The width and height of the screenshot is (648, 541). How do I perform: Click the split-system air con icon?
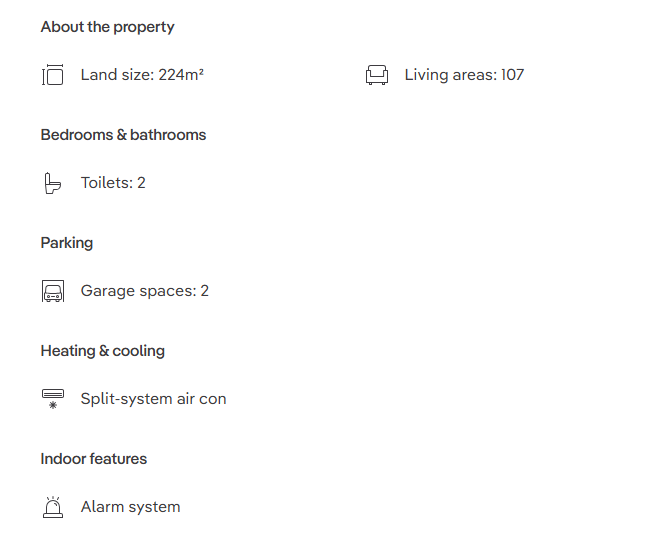coord(53,399)
